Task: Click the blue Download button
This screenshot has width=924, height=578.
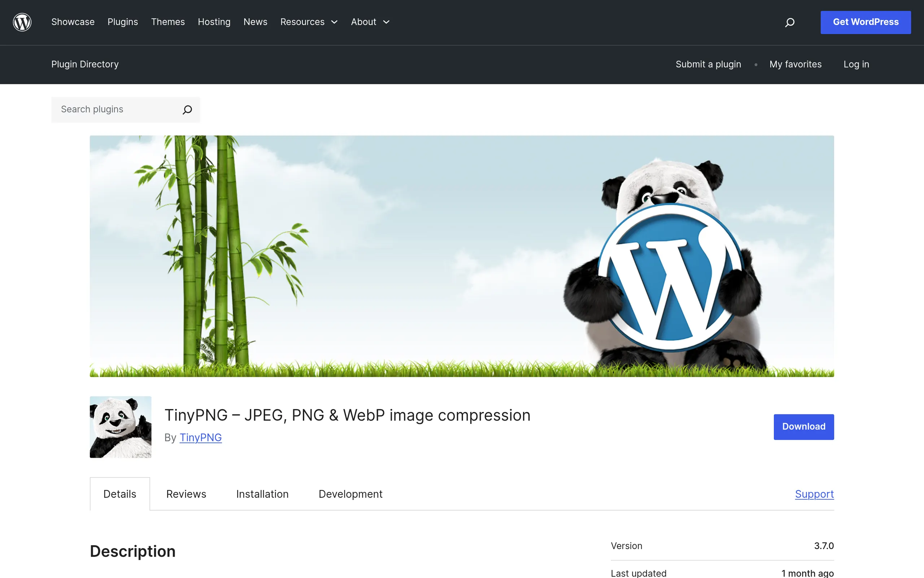Action: pyautogui.click(x=804, y=427)
